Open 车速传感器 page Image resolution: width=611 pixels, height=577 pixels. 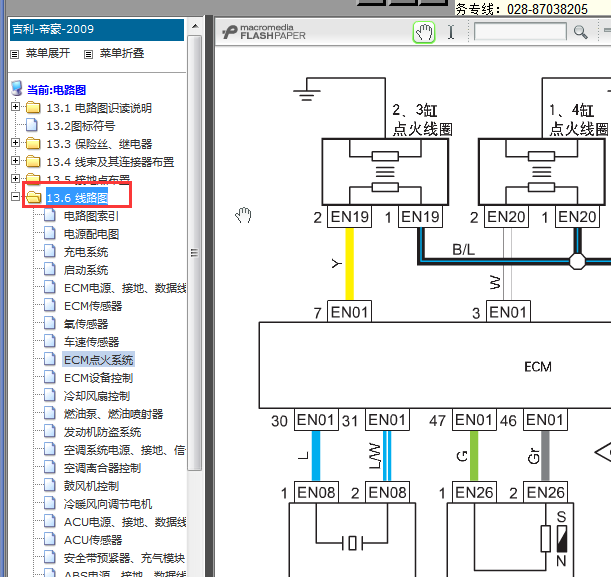(x=92, y=342)
